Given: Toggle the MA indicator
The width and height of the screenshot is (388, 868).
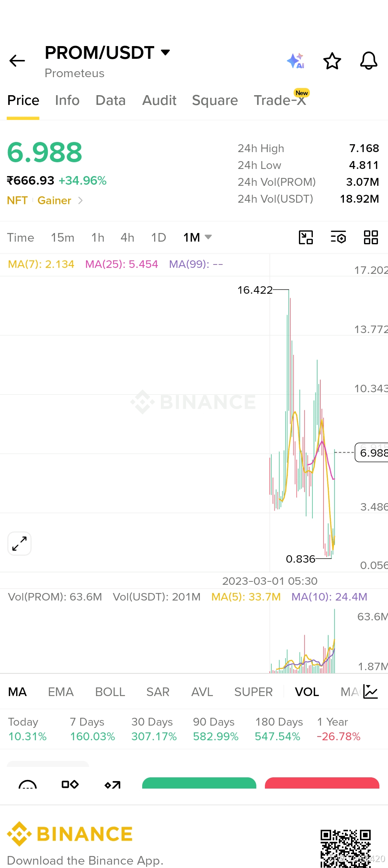Looking at the screenshot, I should tap(18, 692).
